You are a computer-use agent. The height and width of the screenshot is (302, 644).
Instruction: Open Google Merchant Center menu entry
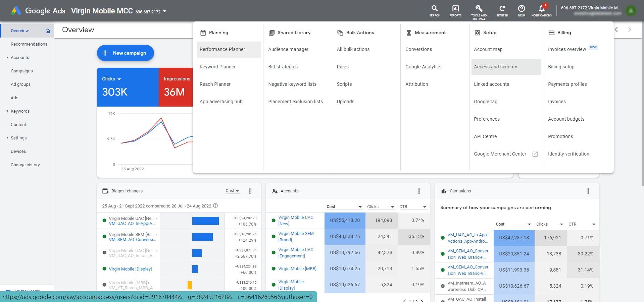[500, 154]
